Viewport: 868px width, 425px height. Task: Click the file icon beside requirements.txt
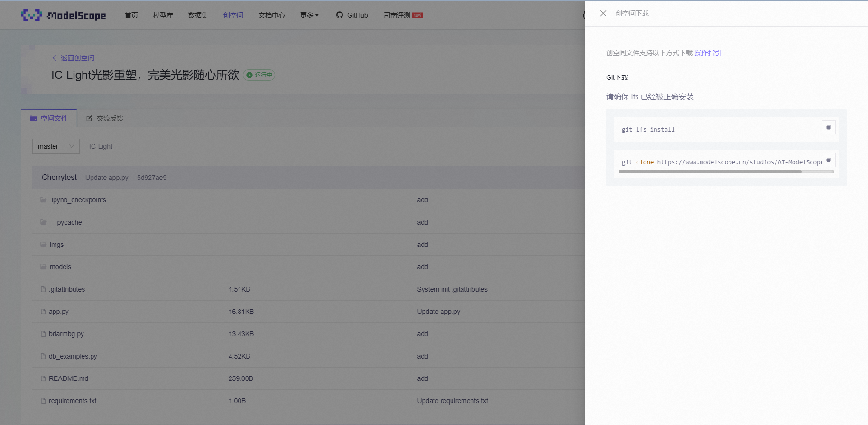pos(43,401)
